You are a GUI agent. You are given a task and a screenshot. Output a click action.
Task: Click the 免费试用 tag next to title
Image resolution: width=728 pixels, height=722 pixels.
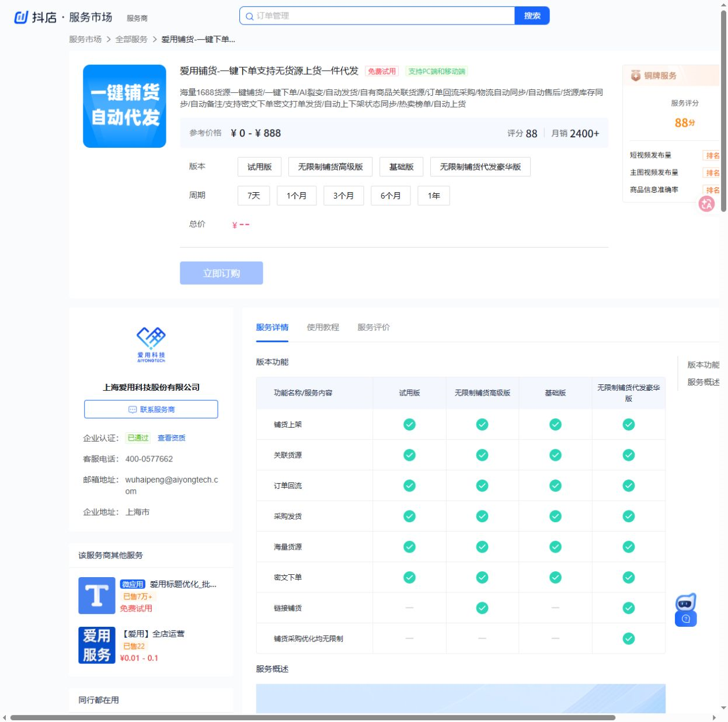381,71
